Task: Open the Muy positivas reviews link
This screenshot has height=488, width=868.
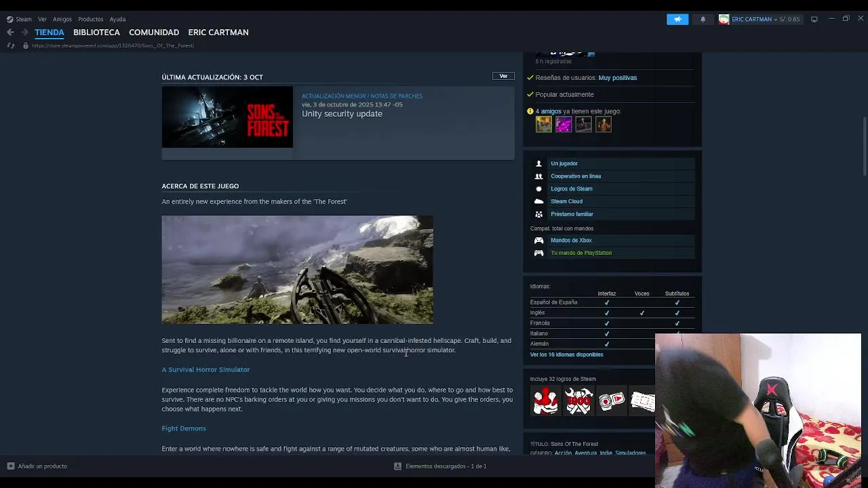Action: 617,78
